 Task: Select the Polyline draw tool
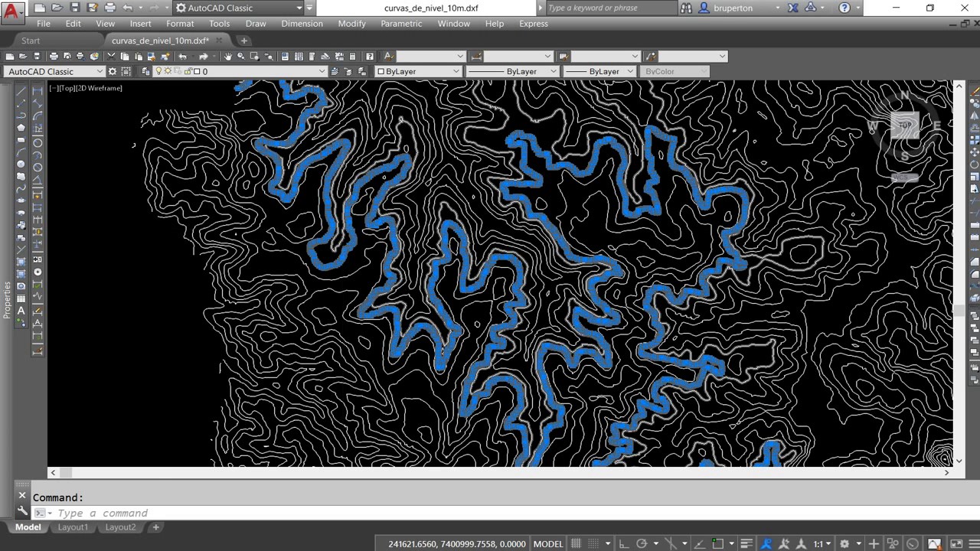tap(21, 116)
